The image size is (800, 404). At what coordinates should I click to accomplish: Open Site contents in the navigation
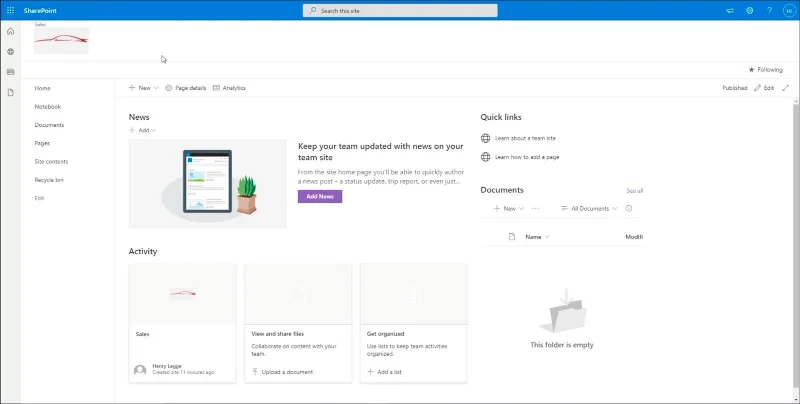pyautogui.click(x=51, y=162)
